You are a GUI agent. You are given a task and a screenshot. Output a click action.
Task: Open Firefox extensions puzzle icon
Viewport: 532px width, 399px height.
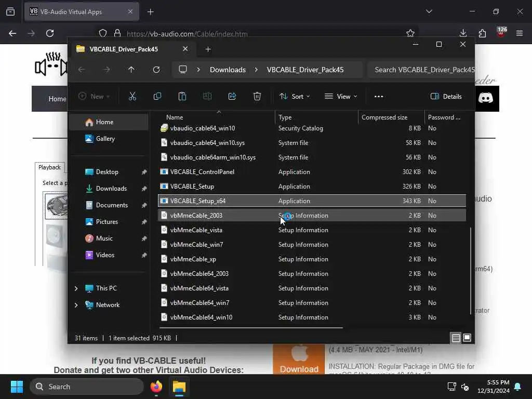[x=482, y=33]
